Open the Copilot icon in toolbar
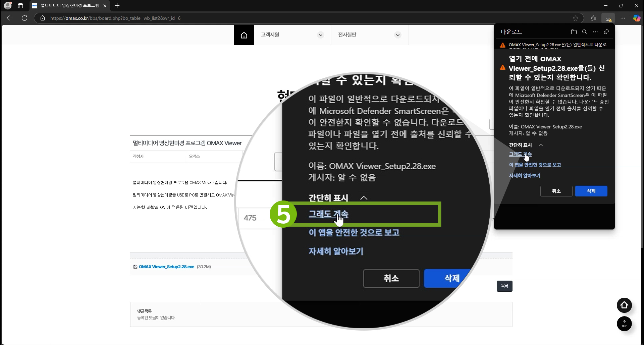644x345 pixels. 636,18
